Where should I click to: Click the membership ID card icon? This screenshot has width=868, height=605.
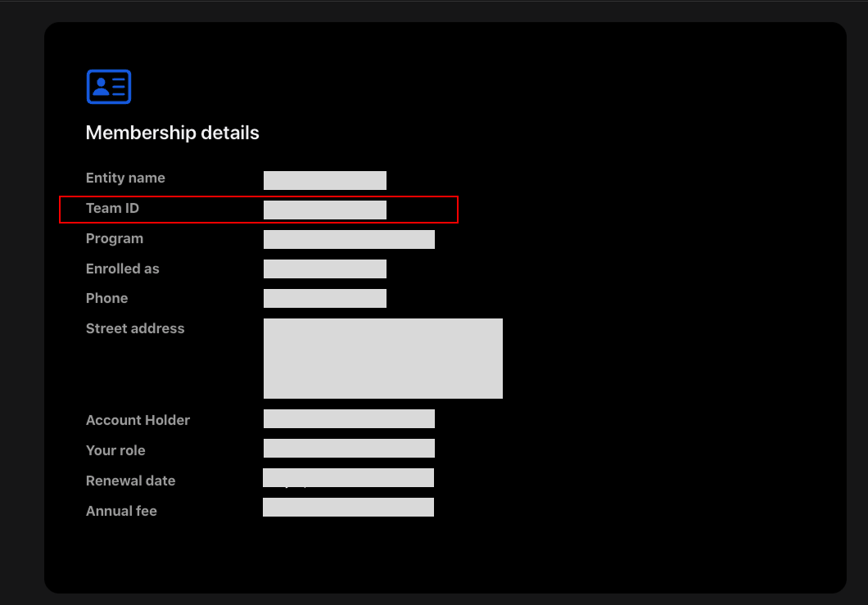109,87
